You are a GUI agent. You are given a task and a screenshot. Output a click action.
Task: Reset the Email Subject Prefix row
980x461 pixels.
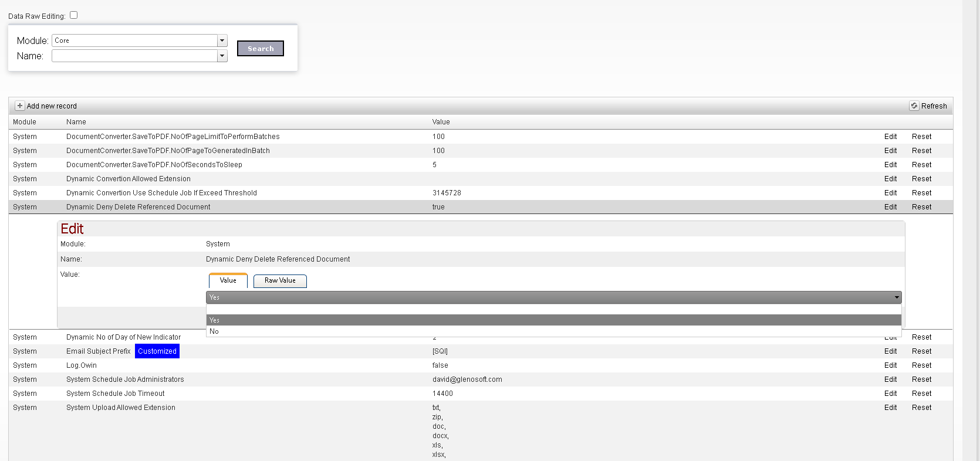(921, 351)
